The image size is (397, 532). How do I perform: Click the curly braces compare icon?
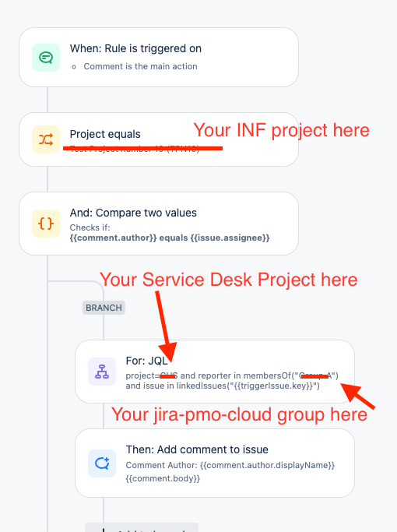click(x=46, y=224)
